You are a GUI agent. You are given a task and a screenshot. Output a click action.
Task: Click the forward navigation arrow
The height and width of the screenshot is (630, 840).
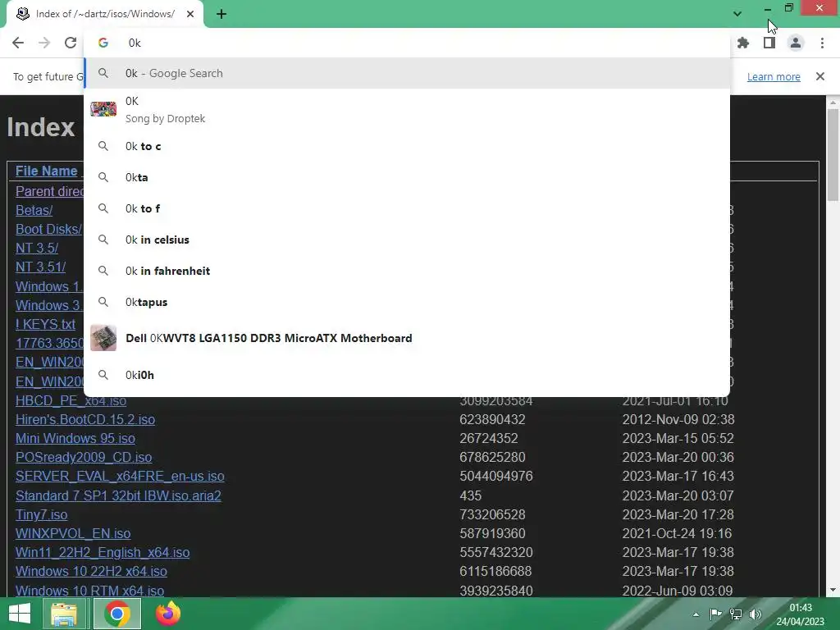pyautogui.click(x=44, y=43)
